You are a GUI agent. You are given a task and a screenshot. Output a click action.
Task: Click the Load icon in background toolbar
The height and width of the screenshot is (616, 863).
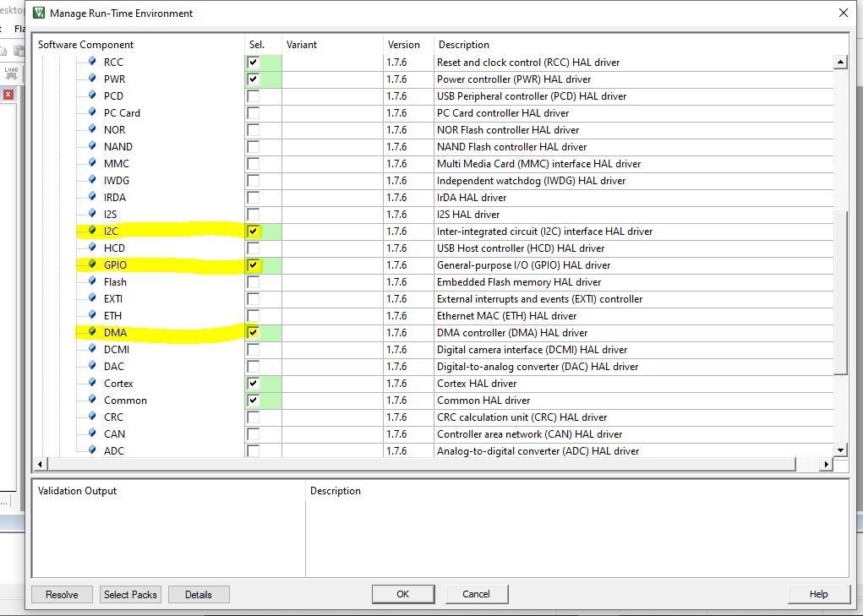[11, 74]
